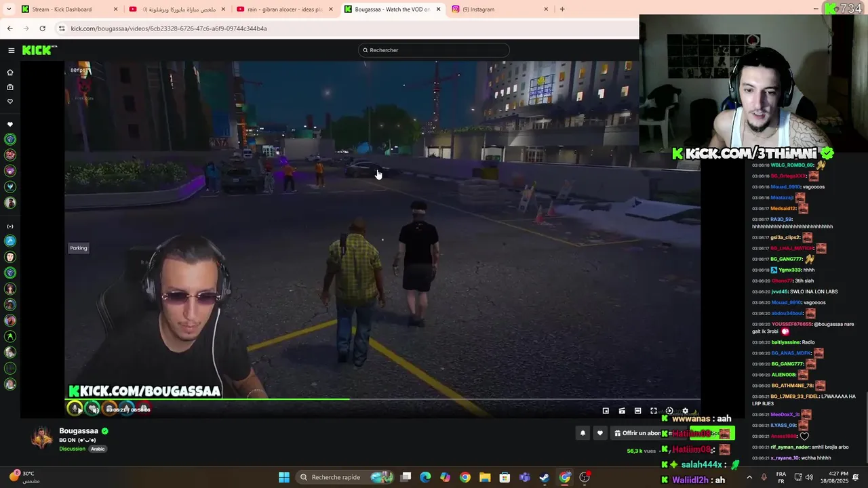Open Microsoft Teams from taskbar
The image size is (868, 488).
click(x=524, y=477)
